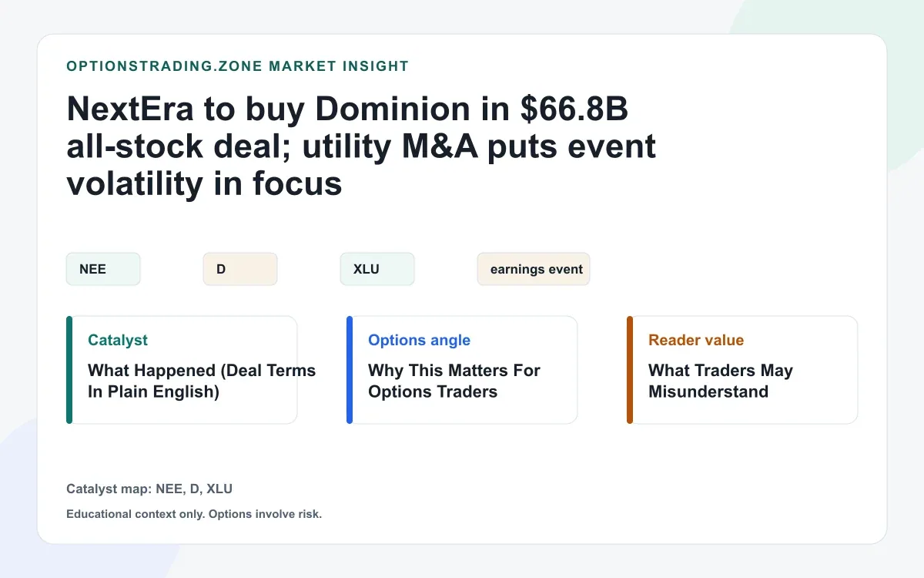924x578 pixels.
Task: Click the D ticker tag
Action: [240, 269]
